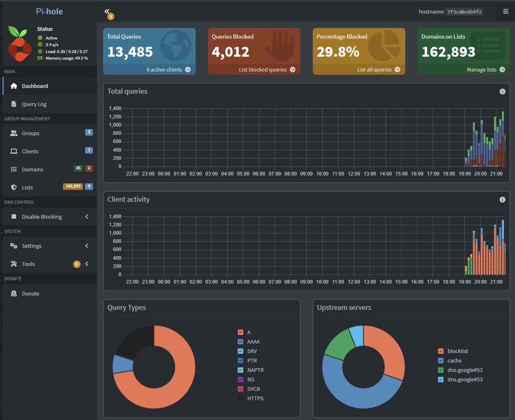This screenshot has width=515, height=420.
Task: Click the Memory usage 49.5 % status text
Action: pyautogui.click(x=67, y=58)
